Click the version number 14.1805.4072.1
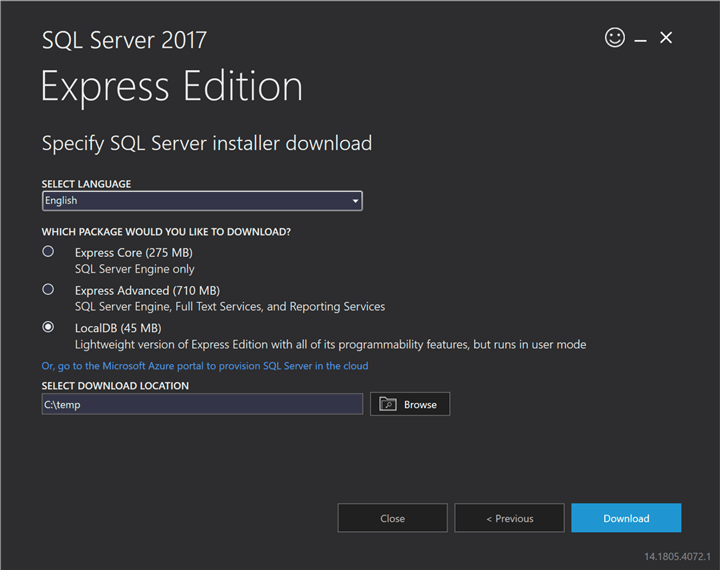720x570 pixels. (677, 557)
